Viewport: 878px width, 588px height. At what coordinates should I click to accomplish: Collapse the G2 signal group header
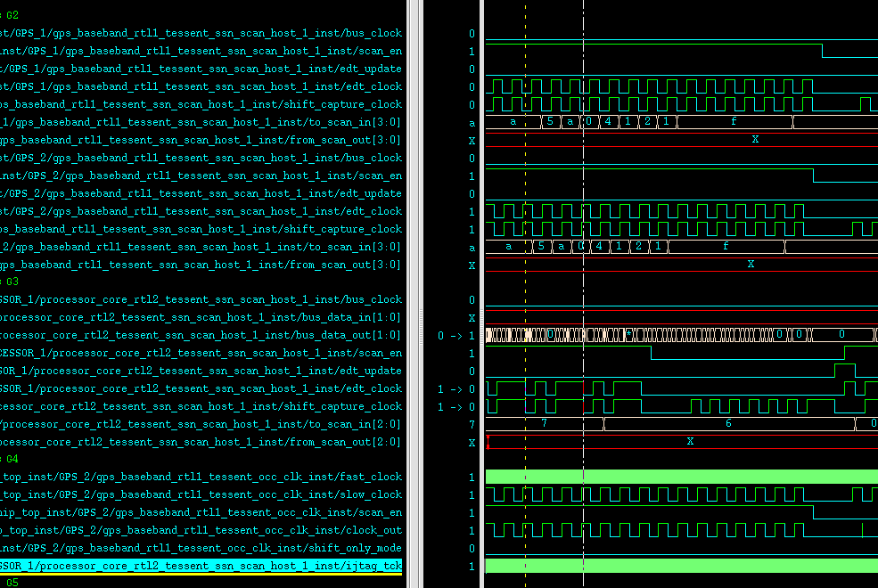point(11,15)
